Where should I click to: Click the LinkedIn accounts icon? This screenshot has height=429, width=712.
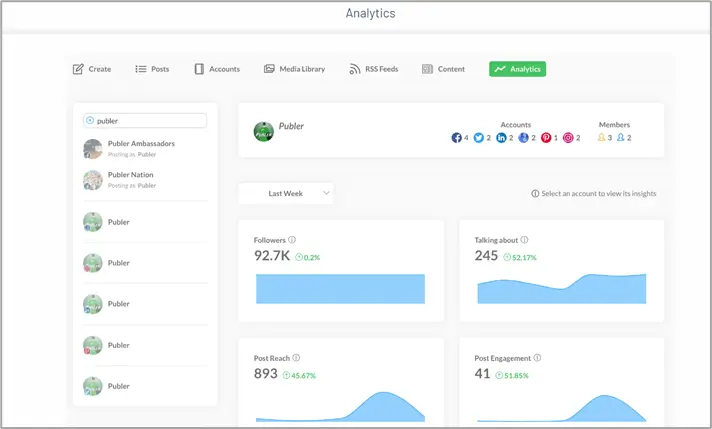501,138
